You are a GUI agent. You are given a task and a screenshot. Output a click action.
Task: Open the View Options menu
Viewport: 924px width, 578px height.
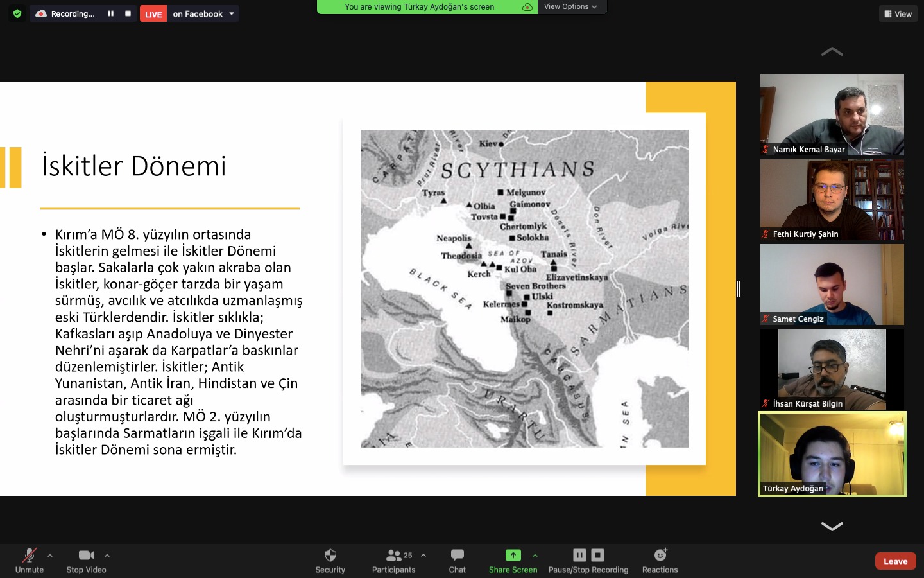pyautogui.click(x=571, y=7)
